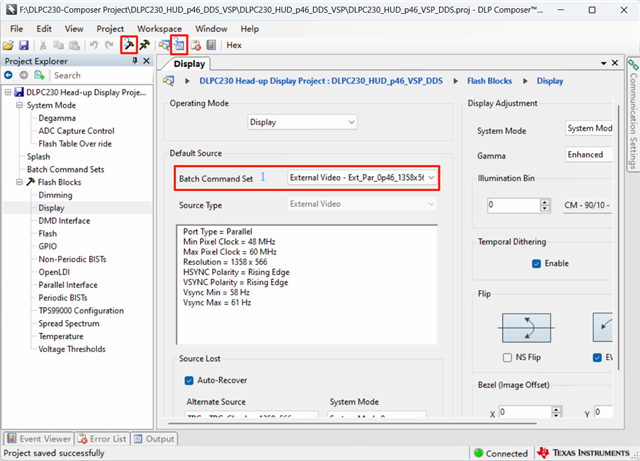Click the Paste toolbar icon

point(74,45)
